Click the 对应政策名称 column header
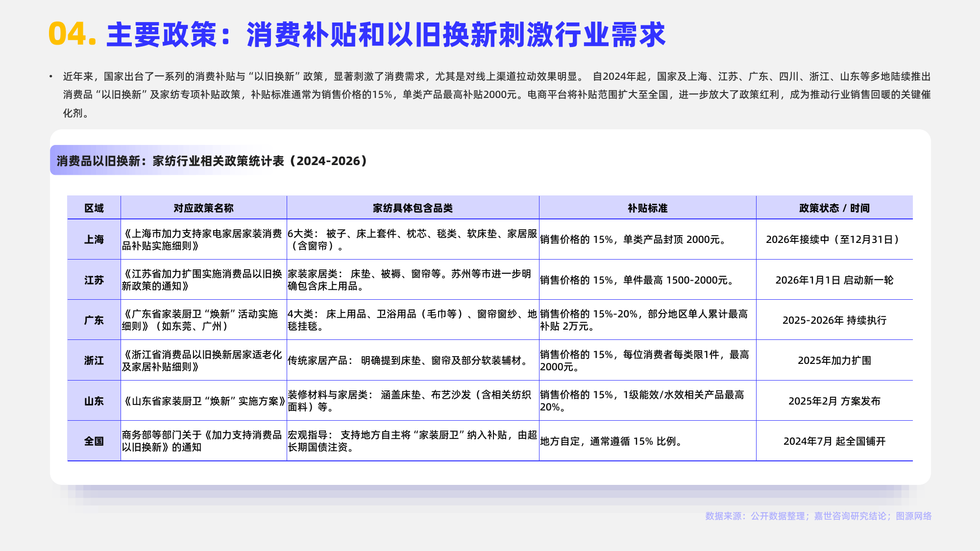The image size is (980, 551). [203, 208]
